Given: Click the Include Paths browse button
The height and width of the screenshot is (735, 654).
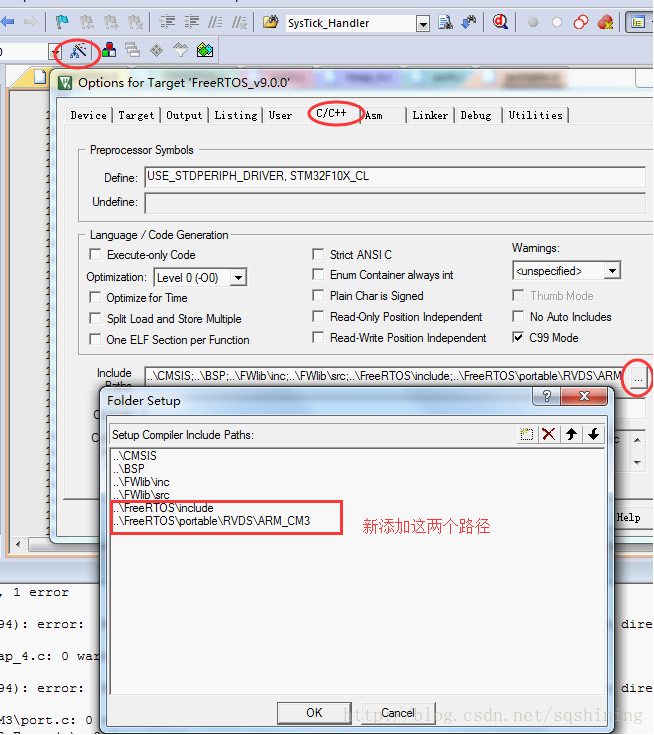Looking at the screenshot, I should coord(638,378).
